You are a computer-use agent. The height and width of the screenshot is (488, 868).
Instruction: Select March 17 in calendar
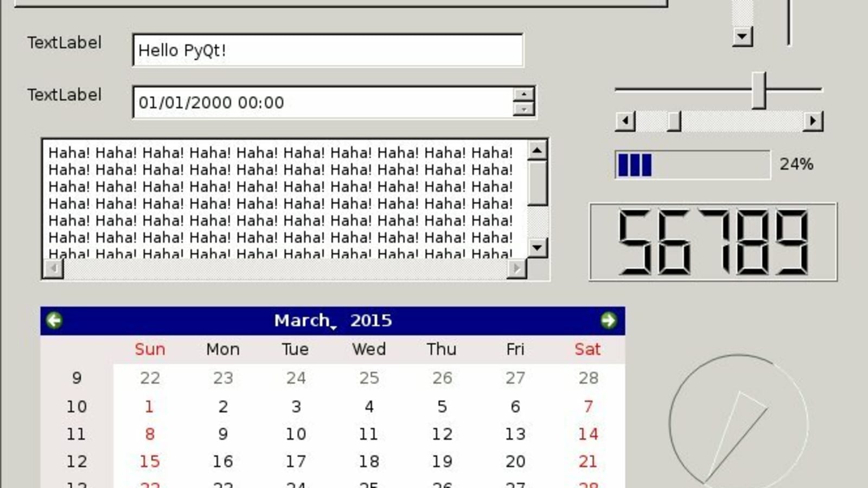tap(296, 461)
